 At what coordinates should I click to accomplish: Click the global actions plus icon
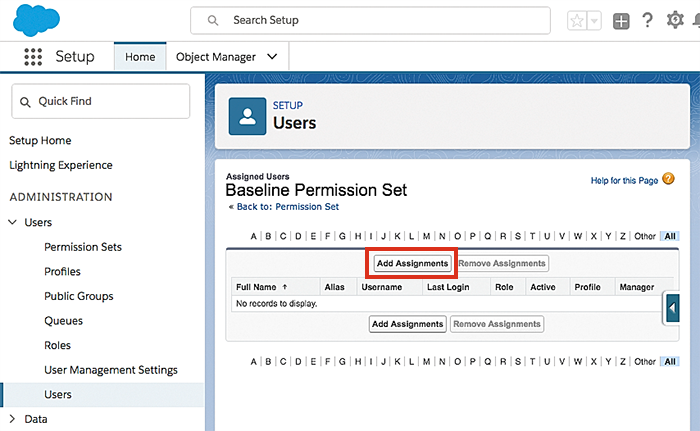tap(621, 21)
